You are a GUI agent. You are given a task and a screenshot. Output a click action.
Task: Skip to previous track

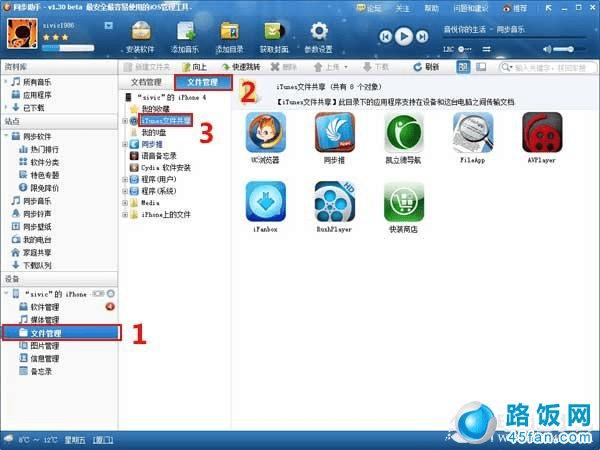385,37
